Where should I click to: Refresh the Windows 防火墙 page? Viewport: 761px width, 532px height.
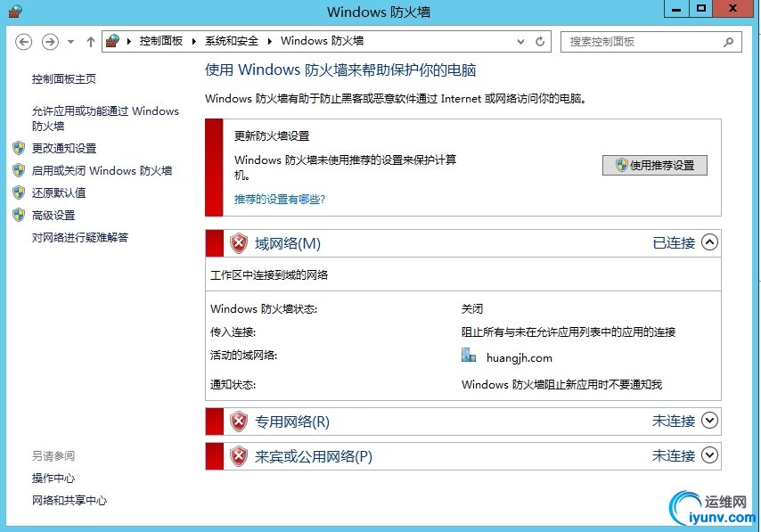pos(540,42)
